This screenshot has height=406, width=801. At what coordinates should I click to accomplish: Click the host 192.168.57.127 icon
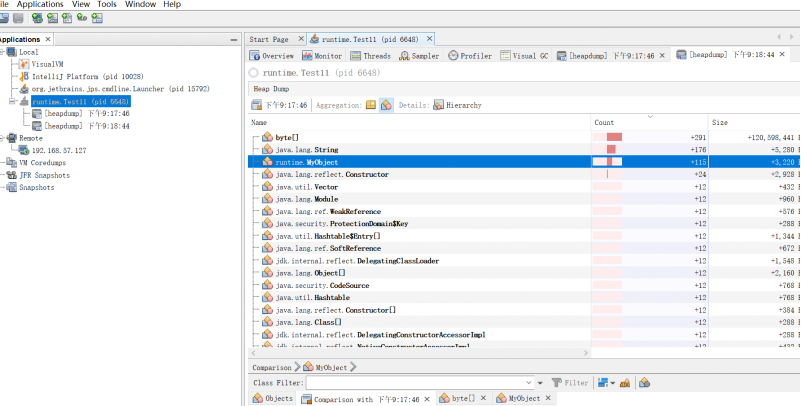tap(24, 150)
